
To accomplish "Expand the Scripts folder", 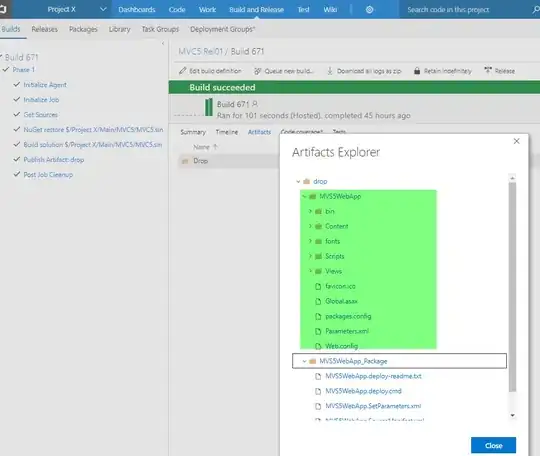I will [x=310, y=256].
